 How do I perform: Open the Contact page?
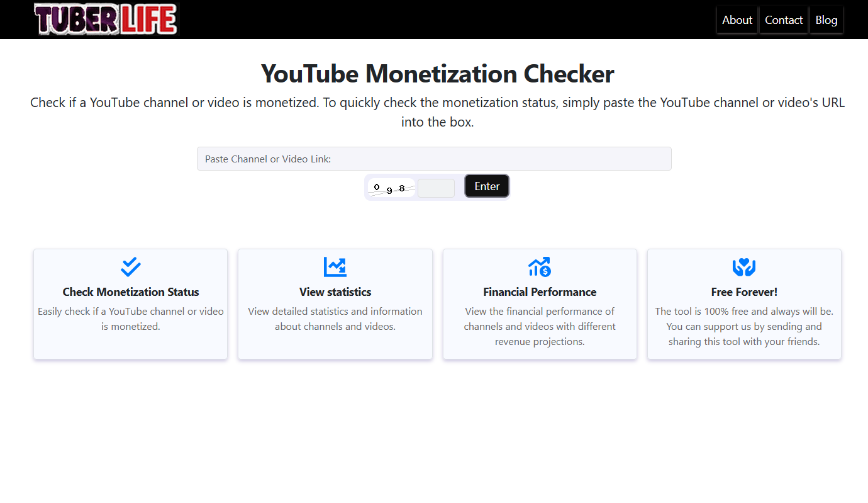point(784,20)
